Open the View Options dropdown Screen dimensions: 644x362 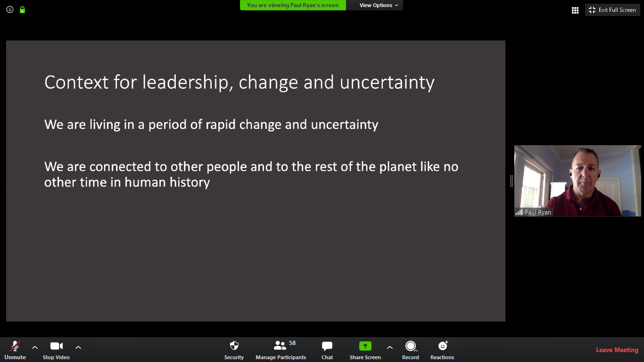(x=379, y=5)
